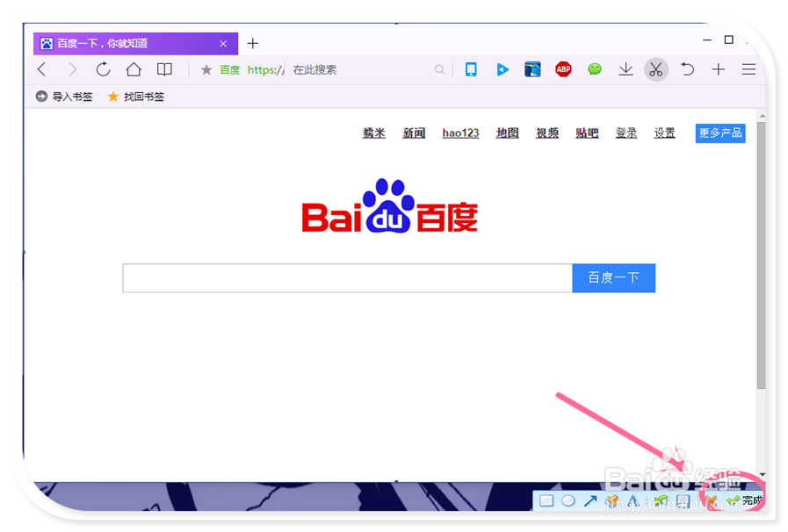Toggle AdBlock Plus blocking
The height and width of the screenshot is (532, 788).
click(x=563, y=69)
